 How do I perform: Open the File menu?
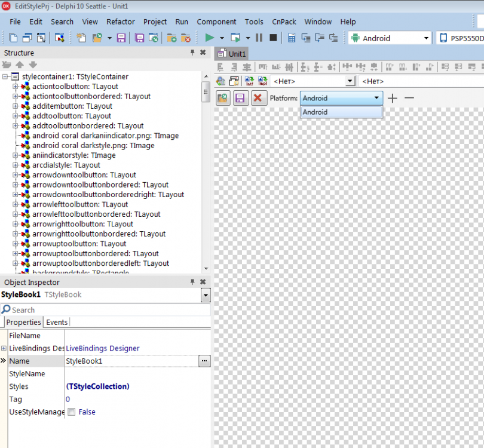(15, 22)
